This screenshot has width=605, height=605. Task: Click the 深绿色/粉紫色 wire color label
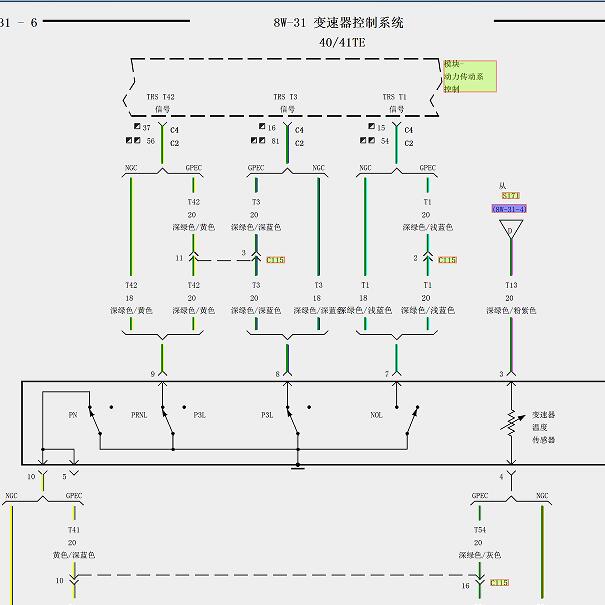click(x=511, y=311)
